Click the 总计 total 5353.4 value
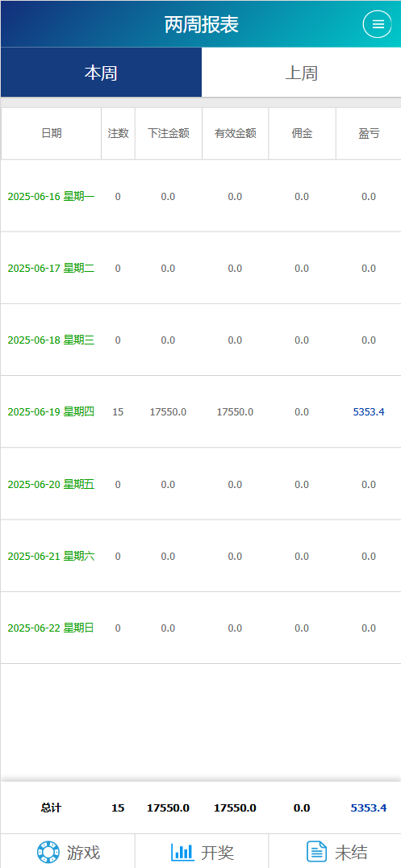The width and height of the screenshot is (401, 868). (x=368, y=808)
